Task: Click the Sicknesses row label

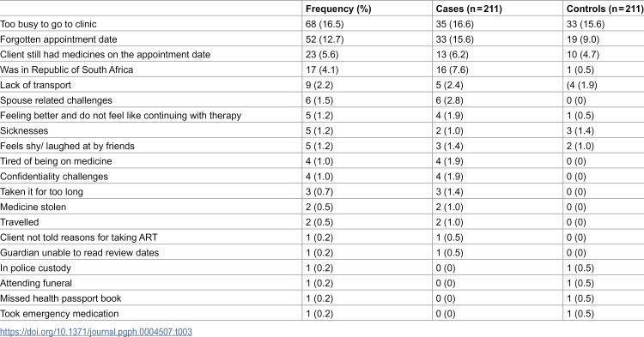Action: coord(24,131)
